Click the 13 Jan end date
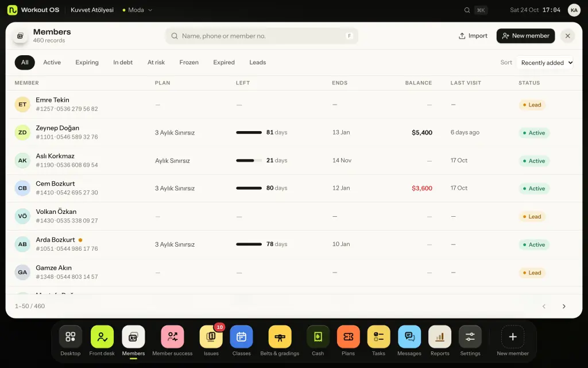This screenshot has width=588, height=368. point(341,132)
